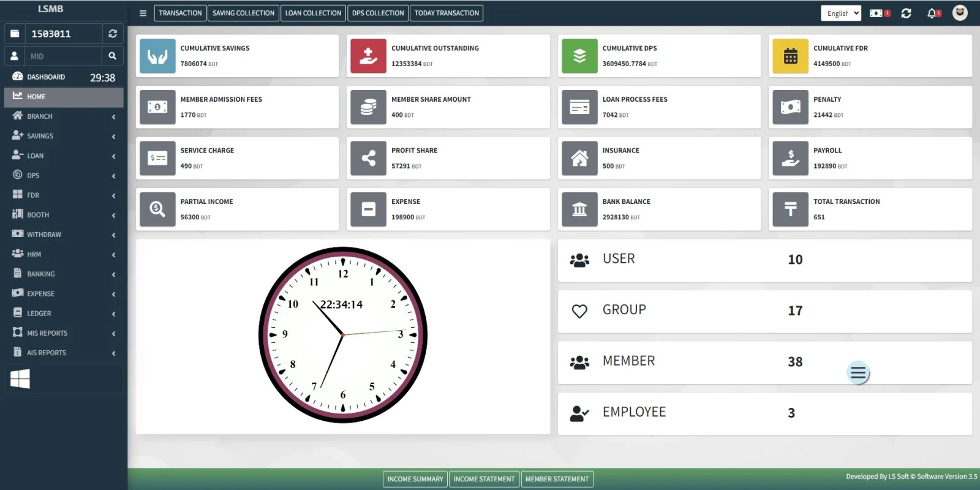Click the refresh icon beside 1503011

click(x=113, y=34)
